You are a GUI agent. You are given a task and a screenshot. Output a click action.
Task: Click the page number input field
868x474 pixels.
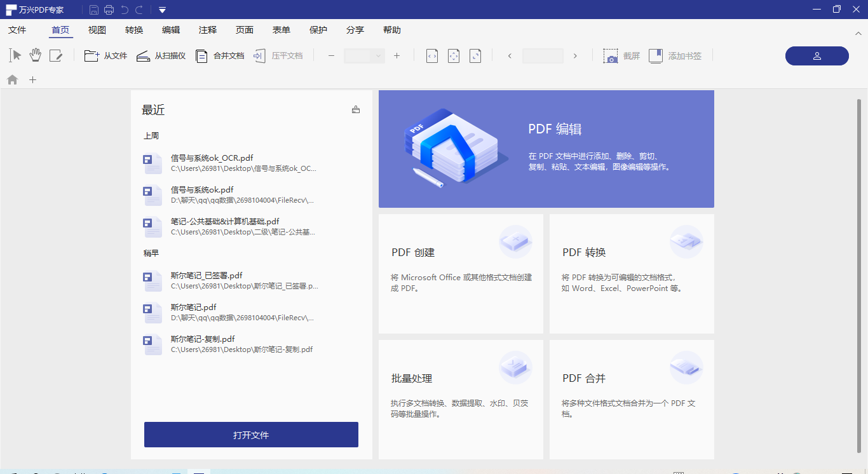tap(543, 56)
